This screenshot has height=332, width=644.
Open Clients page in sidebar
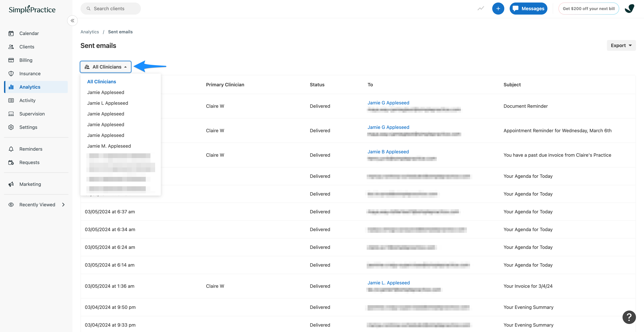[27, 47]
